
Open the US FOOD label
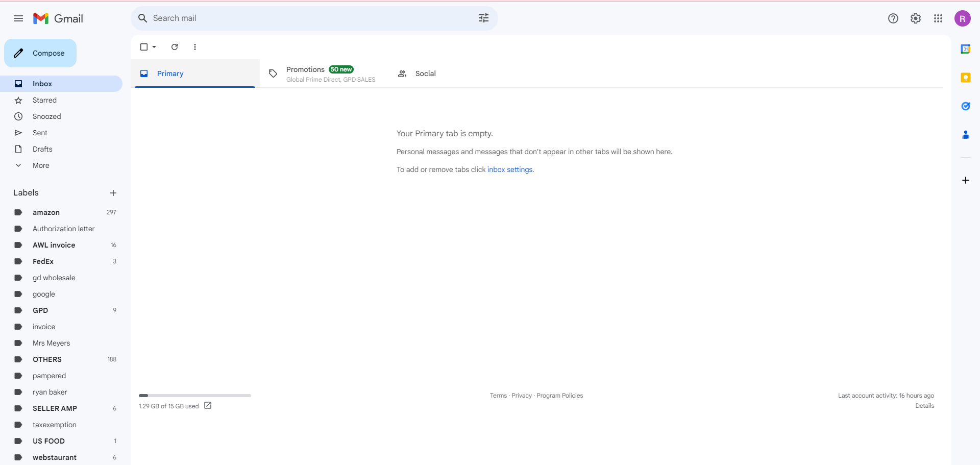coord(61,441)
